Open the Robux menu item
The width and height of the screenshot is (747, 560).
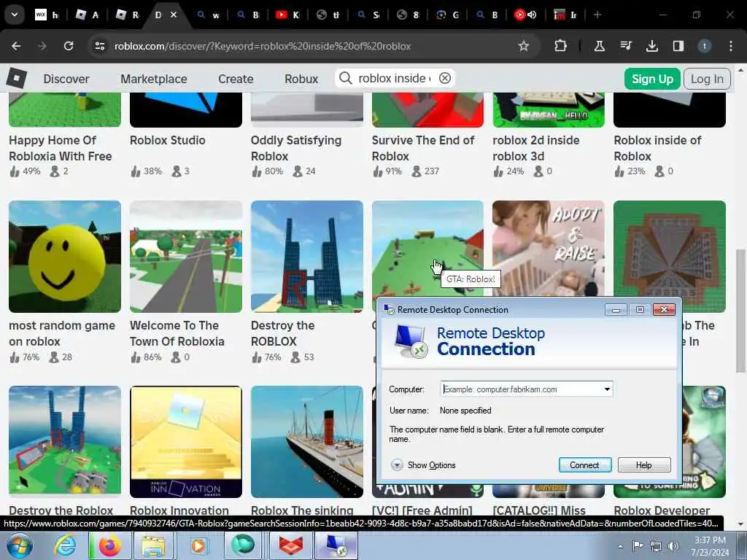(x=301, y=79)
